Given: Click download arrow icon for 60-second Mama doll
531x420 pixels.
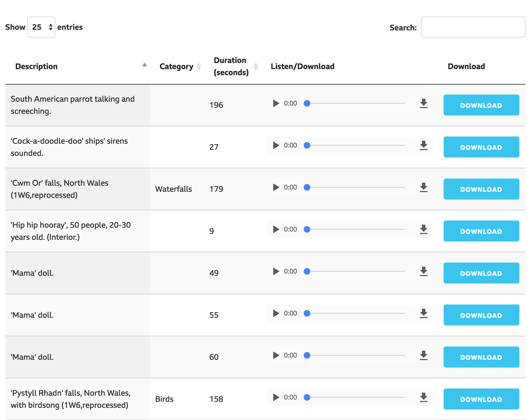Looking at the screenshot, I should [423, 355].
